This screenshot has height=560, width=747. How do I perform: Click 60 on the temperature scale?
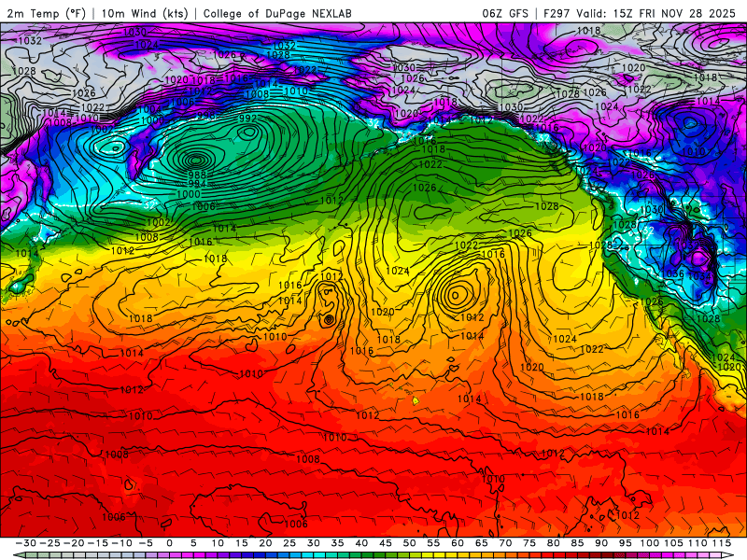[x=458, y=543]
